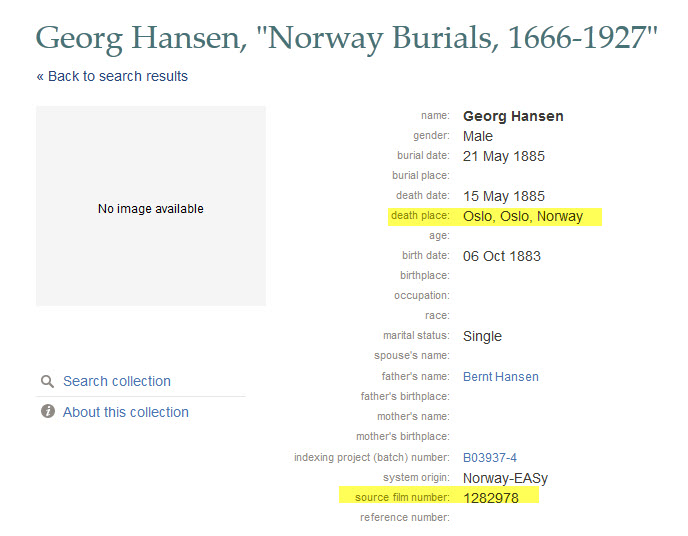
Task: Open indexing batch number B03937-4 link
Action: (490, 458)
